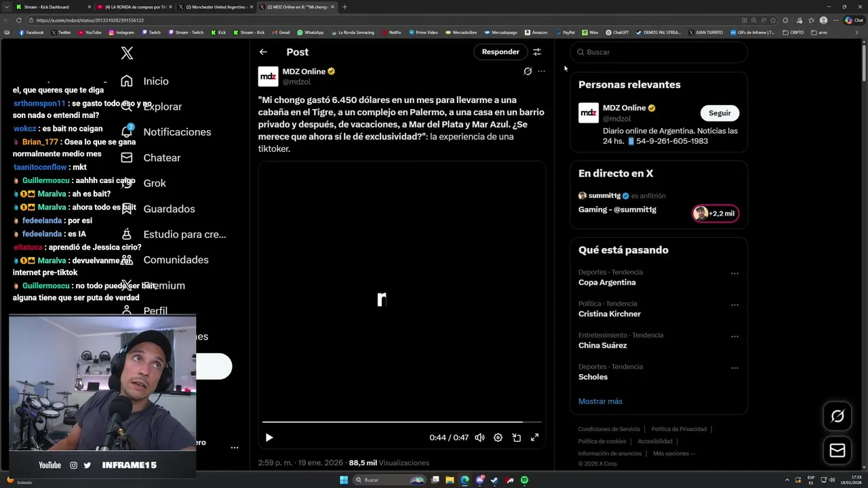Viewport: 868px width, 488px height.
Task: Open WhatsApp bookmark
Action: tap(311, 33)
